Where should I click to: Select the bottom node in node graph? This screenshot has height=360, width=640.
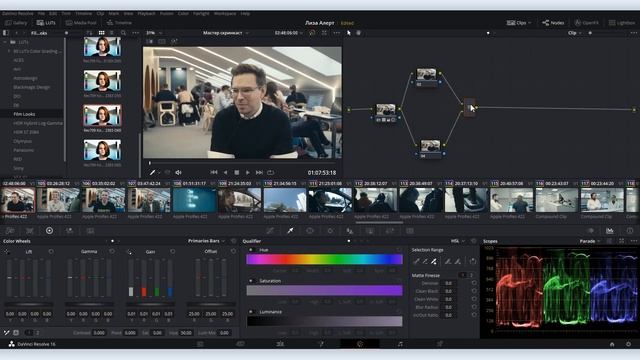pyautogui.click(x=430, y=149)
